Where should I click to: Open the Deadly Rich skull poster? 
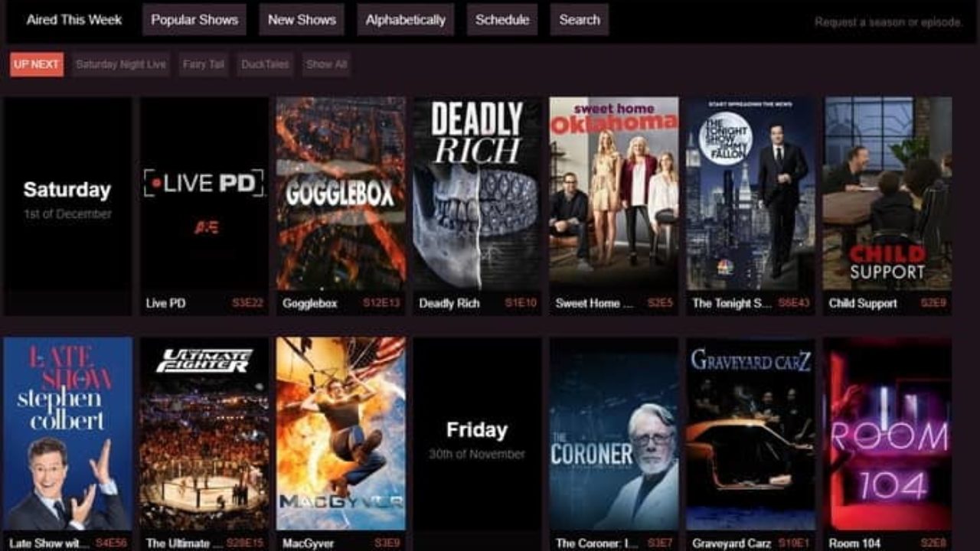click(477, 194)
